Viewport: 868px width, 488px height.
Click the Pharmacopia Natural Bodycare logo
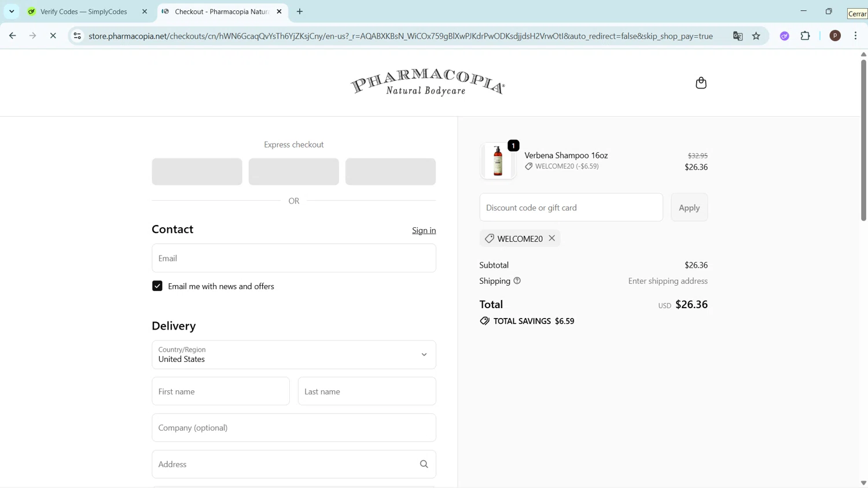[428, 83]
